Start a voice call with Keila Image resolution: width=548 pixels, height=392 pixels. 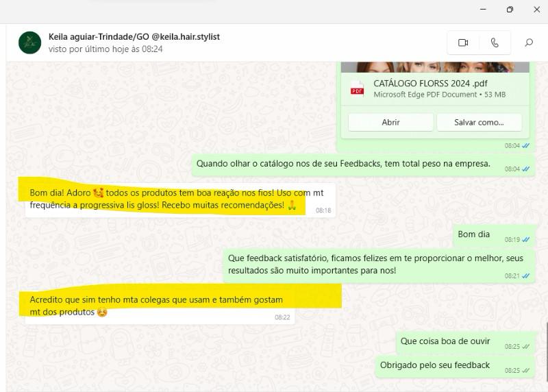pos(495,42)
